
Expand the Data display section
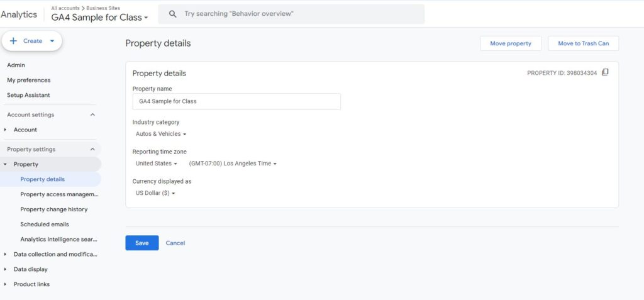pyautogui.click(x=6, y=269)
